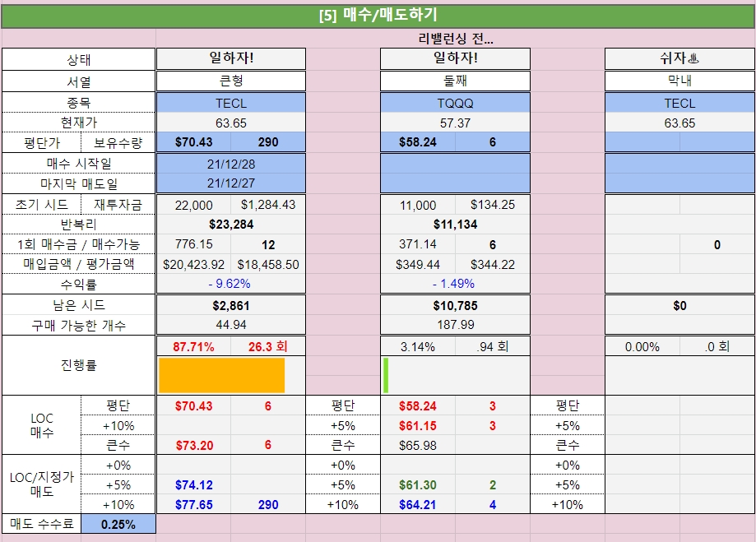Select the '보유수량' label cell
Image resolution: width=756 pixels, height=542 pixels.
point(118,143)
